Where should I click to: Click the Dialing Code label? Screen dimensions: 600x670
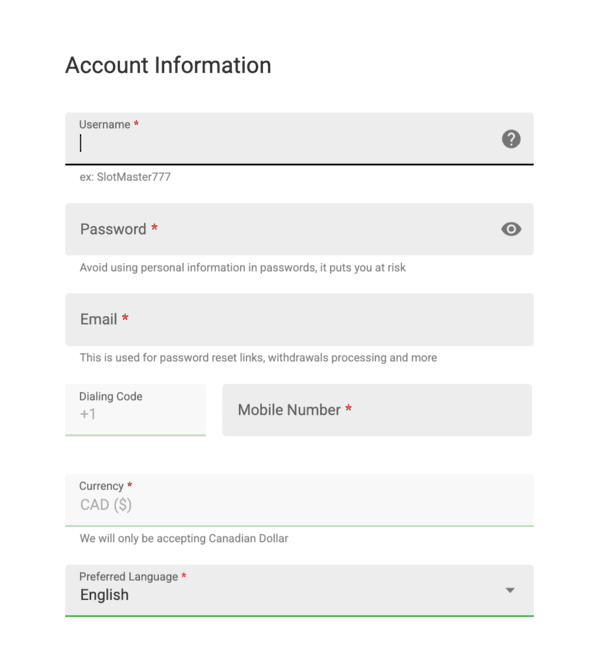pyautogui.click(x=111, y=396)
